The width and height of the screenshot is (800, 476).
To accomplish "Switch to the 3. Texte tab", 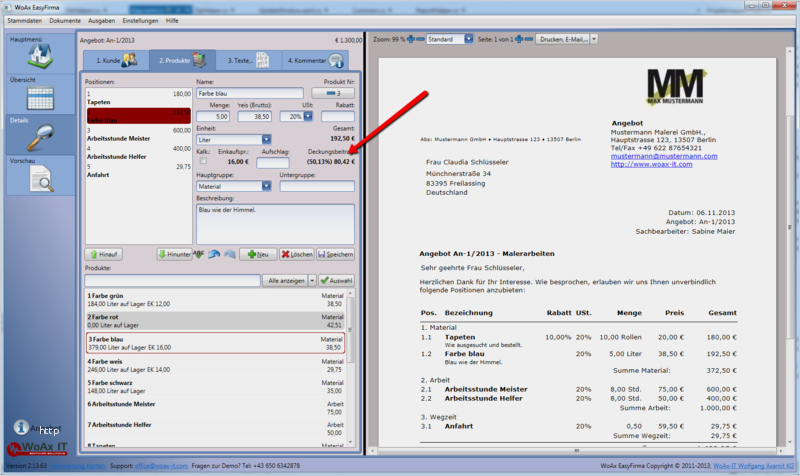I will 248,60.
